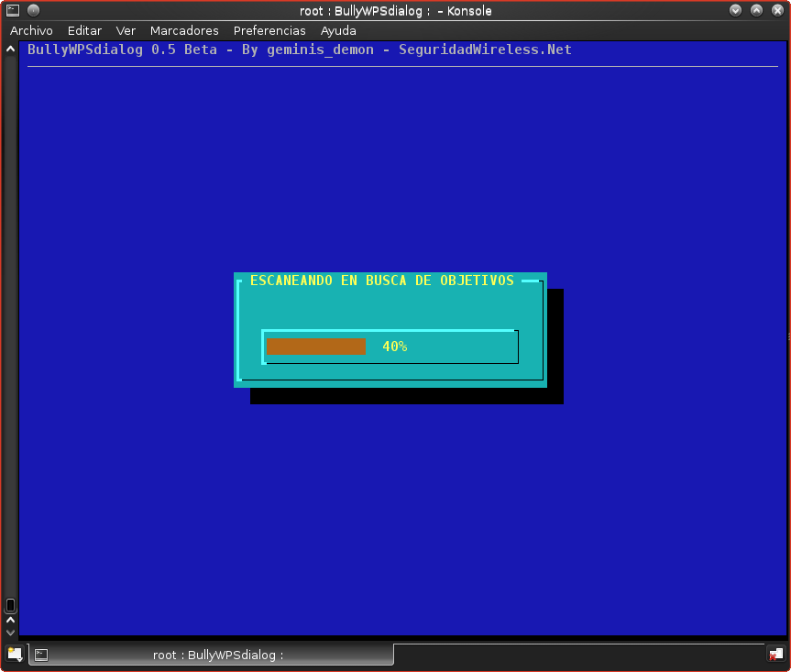Viewport: 791px width, 672px height.
Task: Click the scrollbar down arrow at bottom
Action: 11,632
